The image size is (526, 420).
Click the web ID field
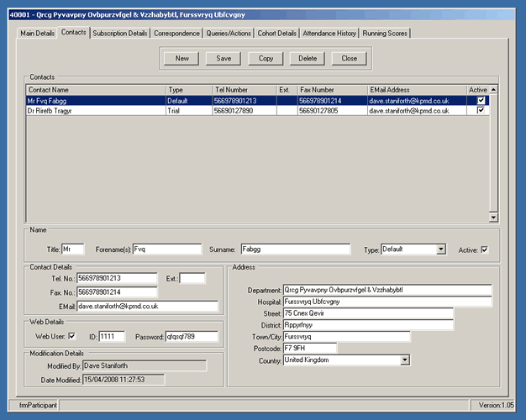[x=112, y=337]
